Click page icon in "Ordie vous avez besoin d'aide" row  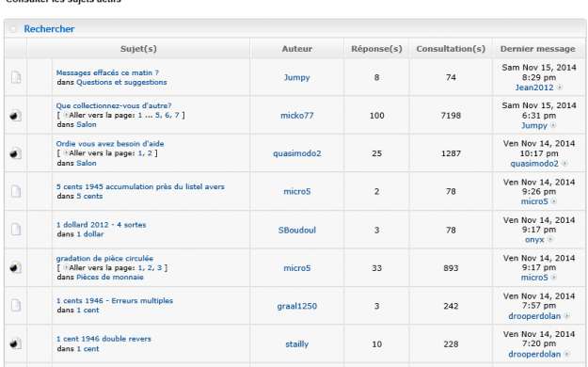pos(66,153)
